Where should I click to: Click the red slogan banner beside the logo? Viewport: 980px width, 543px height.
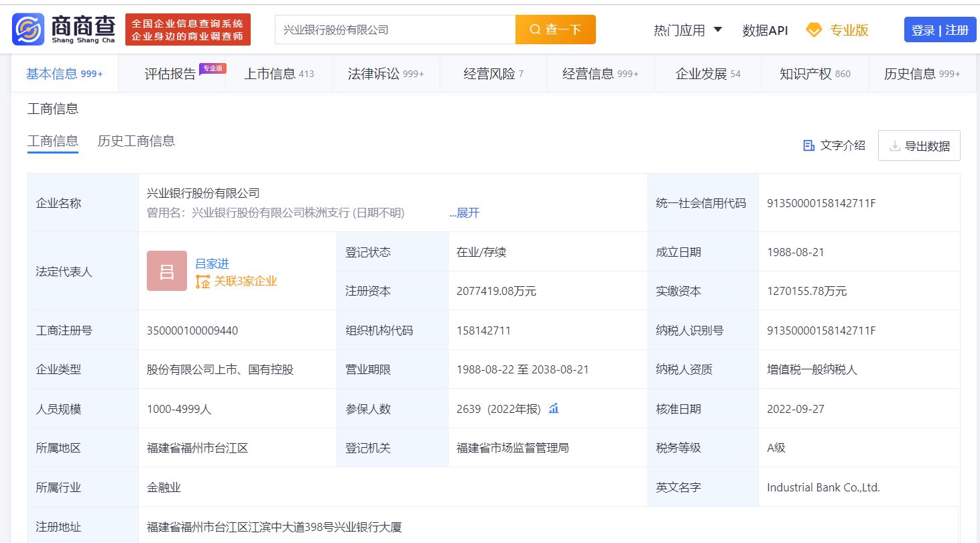click(x=188, y=29)
